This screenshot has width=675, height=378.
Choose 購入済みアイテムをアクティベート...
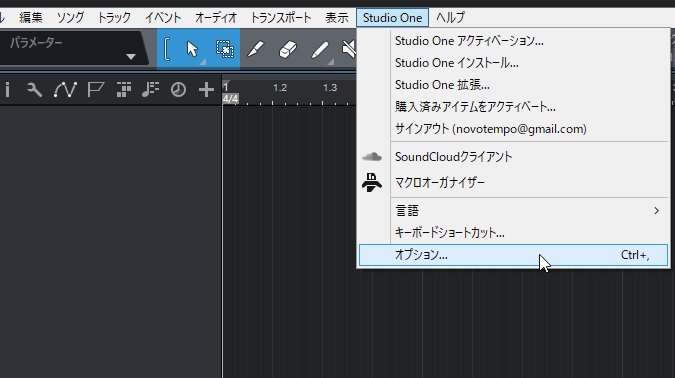(x=513, y=107)
